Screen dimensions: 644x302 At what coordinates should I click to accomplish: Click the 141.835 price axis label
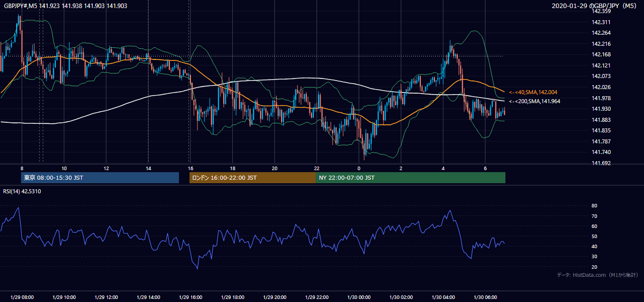click(x=601, y=130)
